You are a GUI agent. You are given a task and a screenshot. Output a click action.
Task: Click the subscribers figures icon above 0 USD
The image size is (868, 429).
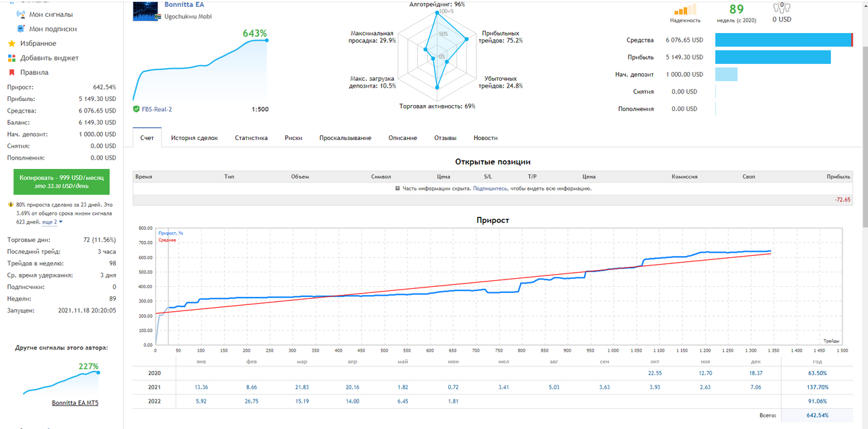(782, 7)
